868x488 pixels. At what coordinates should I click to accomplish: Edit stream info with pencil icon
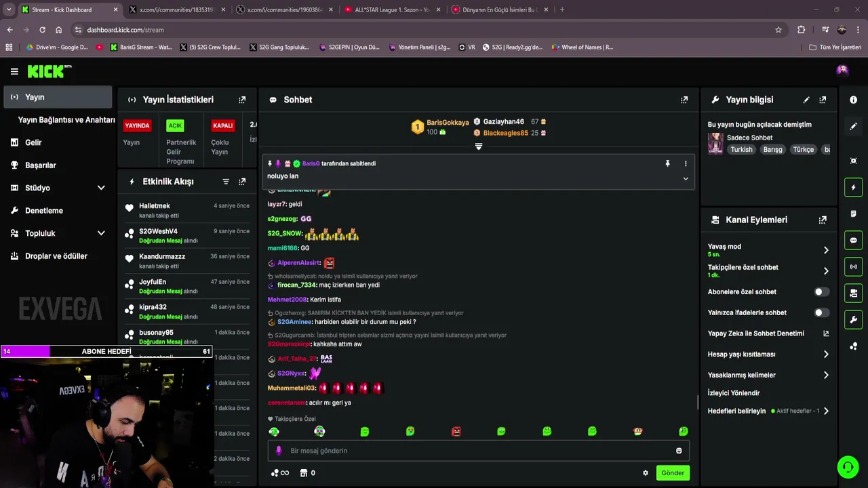806,100
